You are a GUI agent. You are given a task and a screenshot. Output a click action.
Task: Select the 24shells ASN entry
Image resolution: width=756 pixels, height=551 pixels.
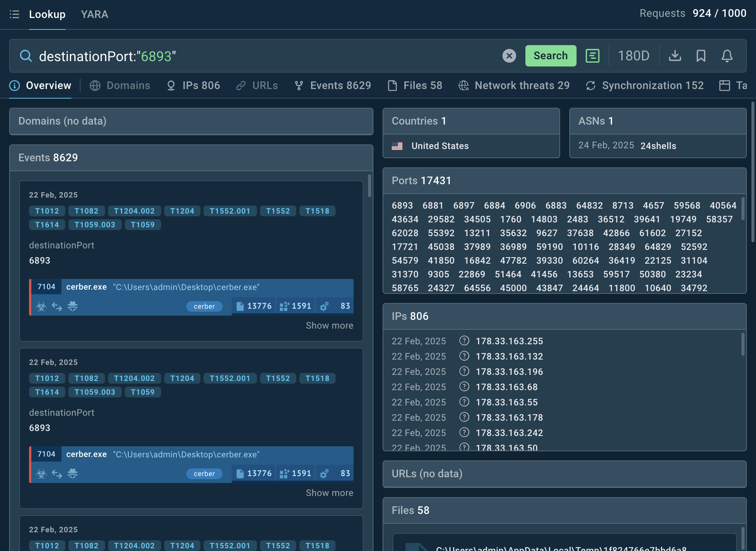tap(658, 146)
